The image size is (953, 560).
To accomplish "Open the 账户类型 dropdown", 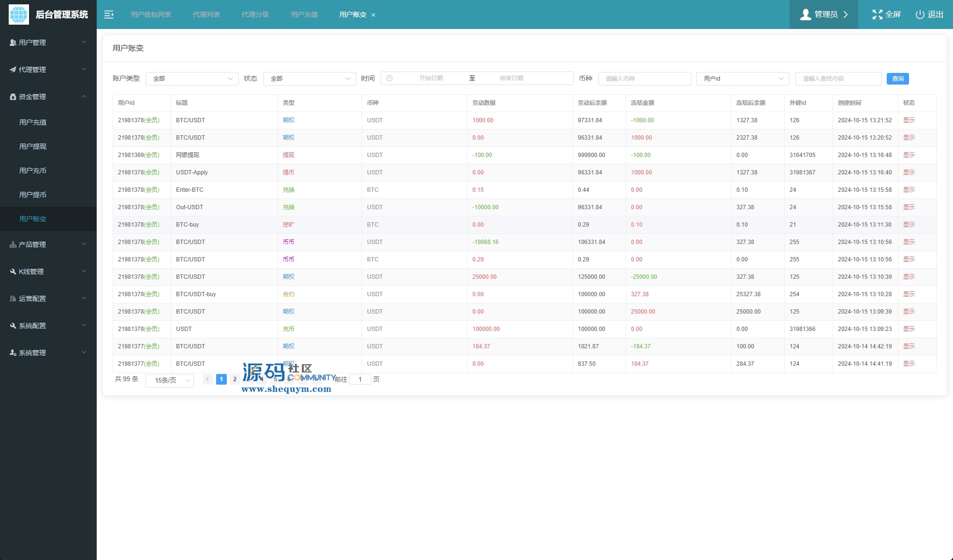I will click(x=192, y=78).
